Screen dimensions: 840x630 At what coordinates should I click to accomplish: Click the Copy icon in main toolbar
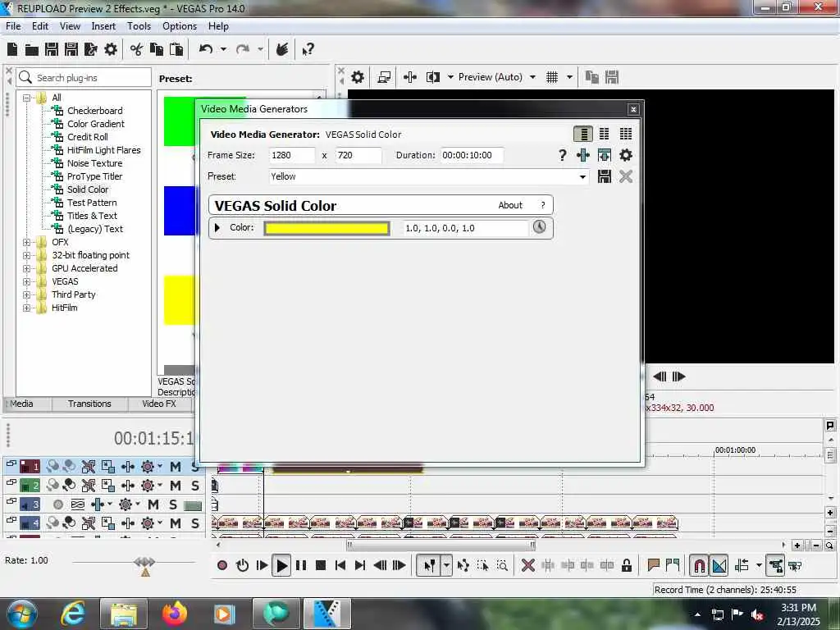coord(157,50)
